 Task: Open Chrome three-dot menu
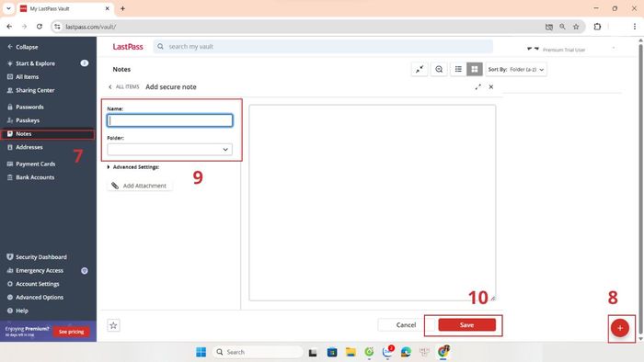coord(635,27)
